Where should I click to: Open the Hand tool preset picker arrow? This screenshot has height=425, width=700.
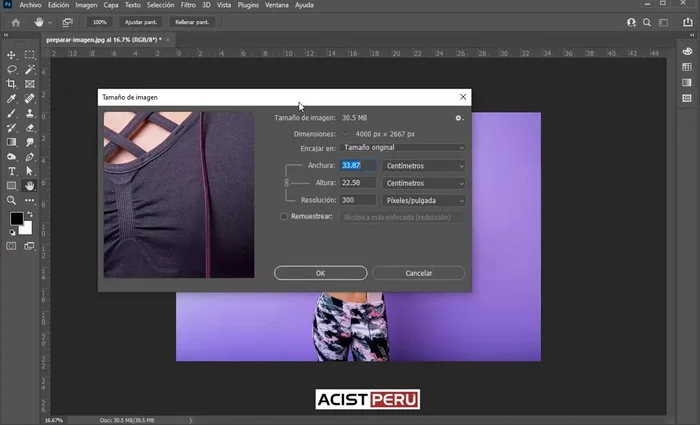[x=50, y=22]
